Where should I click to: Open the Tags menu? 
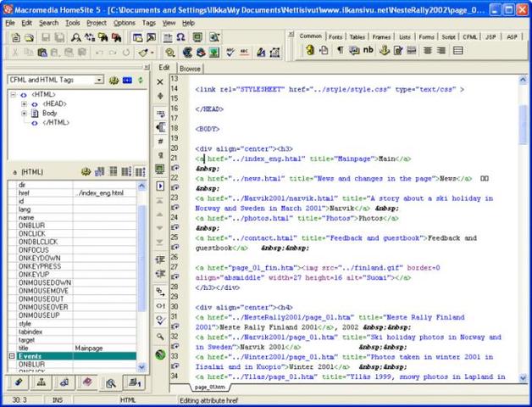click(149, 23)
